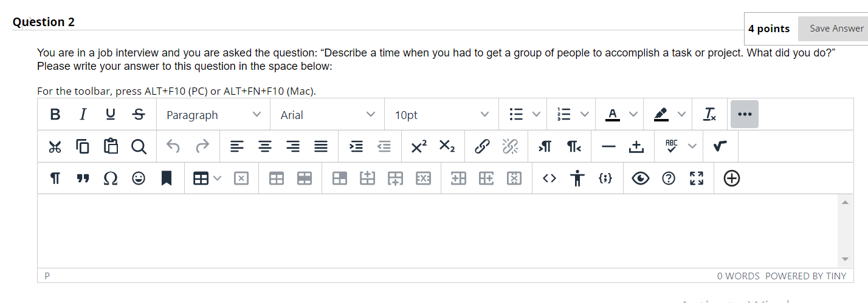Image resolution: width=868 pixels, height=303 pixels.
Task: Set right-to-left text direction
Action: coord(573,146)
